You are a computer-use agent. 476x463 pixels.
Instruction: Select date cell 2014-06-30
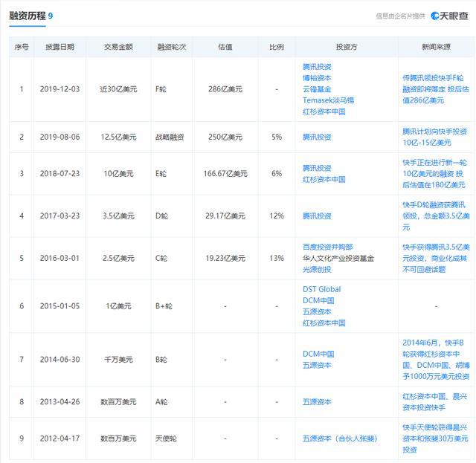(x=59, y=360)
